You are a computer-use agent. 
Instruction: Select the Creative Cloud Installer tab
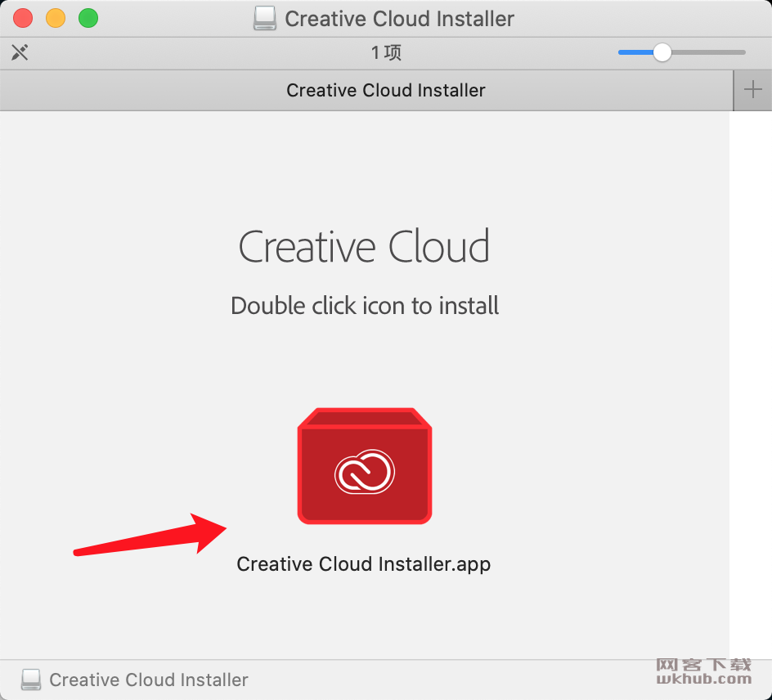coord(366,90)
